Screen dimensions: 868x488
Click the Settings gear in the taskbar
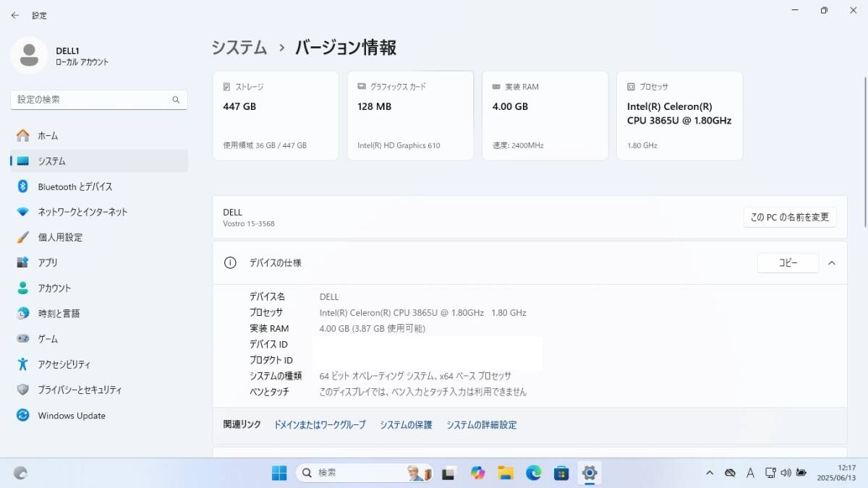[x=590, y=473]
